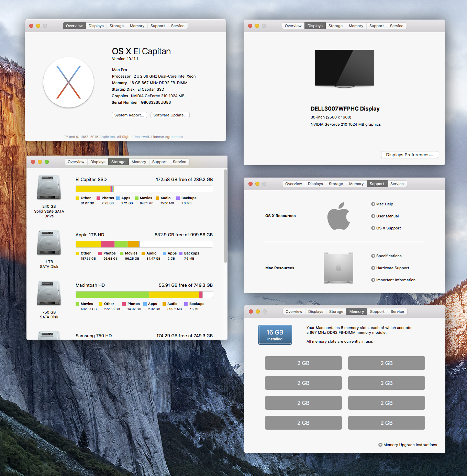Select the Service tab in the Support window
Image resolution: width=467 pixels, height=476 pixels.
click(397, 184)
